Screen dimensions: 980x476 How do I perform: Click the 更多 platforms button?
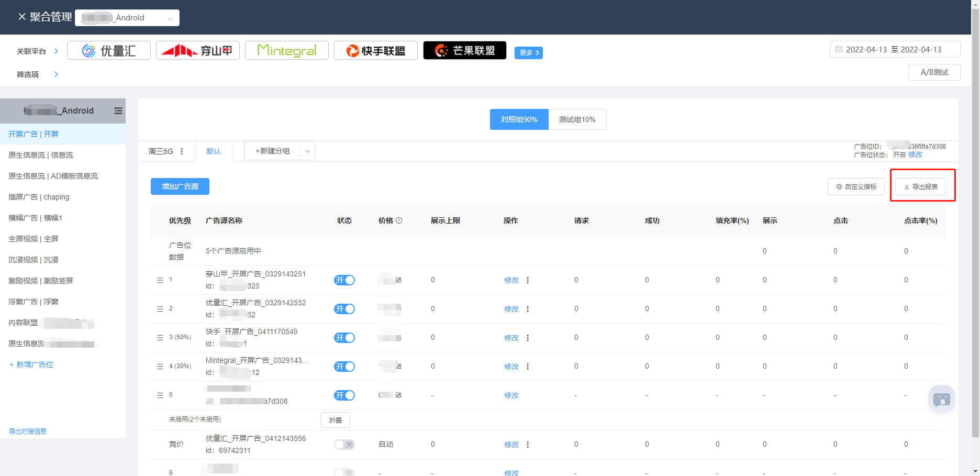[529, 52]
